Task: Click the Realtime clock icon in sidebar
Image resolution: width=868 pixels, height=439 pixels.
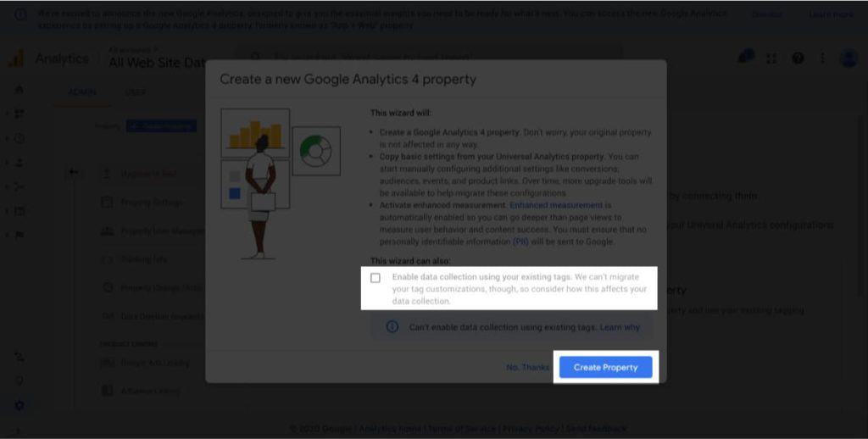Action: point(19,138)
